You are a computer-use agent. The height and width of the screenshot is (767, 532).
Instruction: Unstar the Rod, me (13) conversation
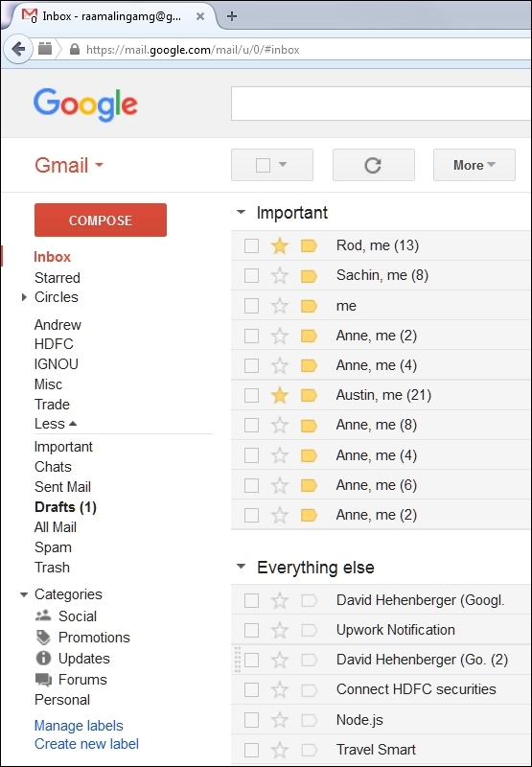(x=279, y=246)
